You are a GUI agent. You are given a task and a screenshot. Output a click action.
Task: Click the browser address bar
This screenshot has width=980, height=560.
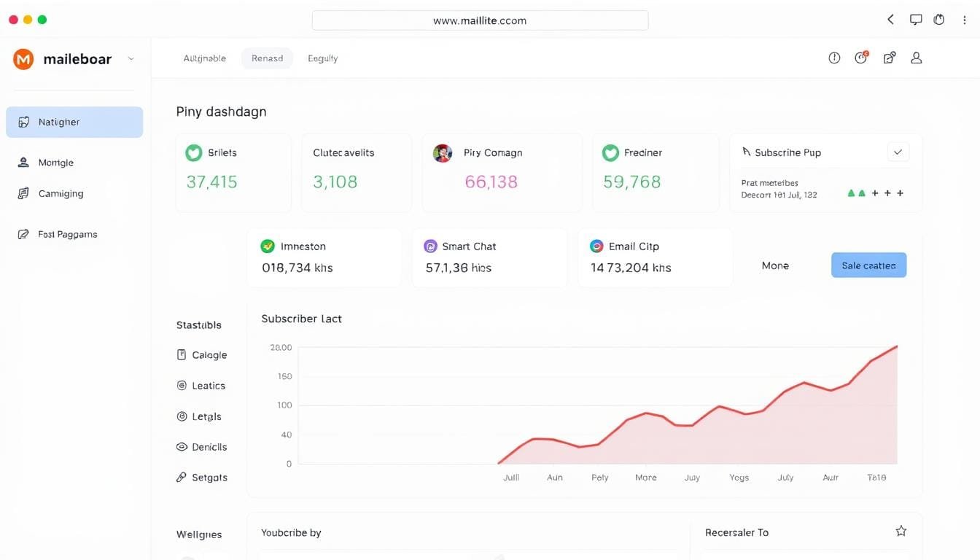(480, 20)
